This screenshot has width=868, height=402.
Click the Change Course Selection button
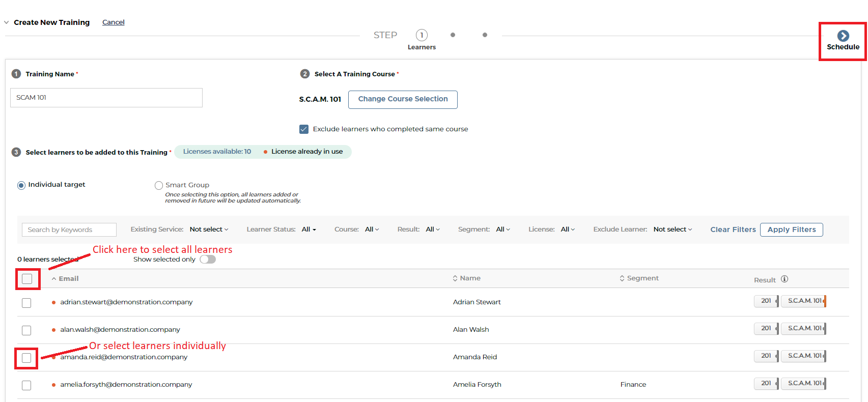coord(403,99)
